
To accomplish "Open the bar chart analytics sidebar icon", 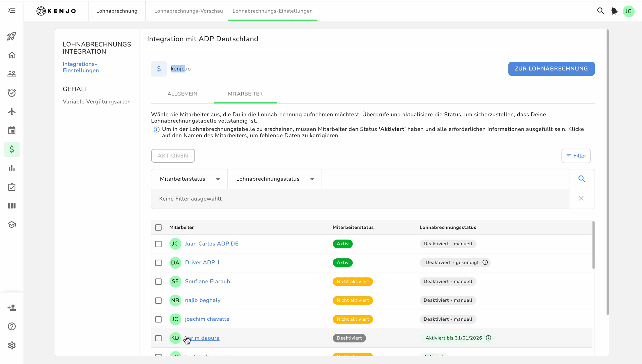I will pos(12,168).
